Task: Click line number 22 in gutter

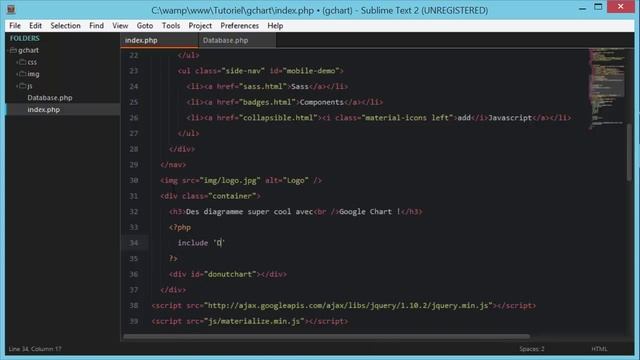Action: pyautogui.click(x=134, y=56)
